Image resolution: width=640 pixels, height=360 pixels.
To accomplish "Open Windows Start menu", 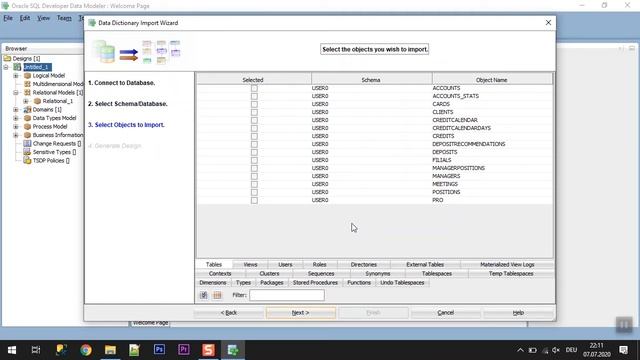I will [x=12, y=350].
